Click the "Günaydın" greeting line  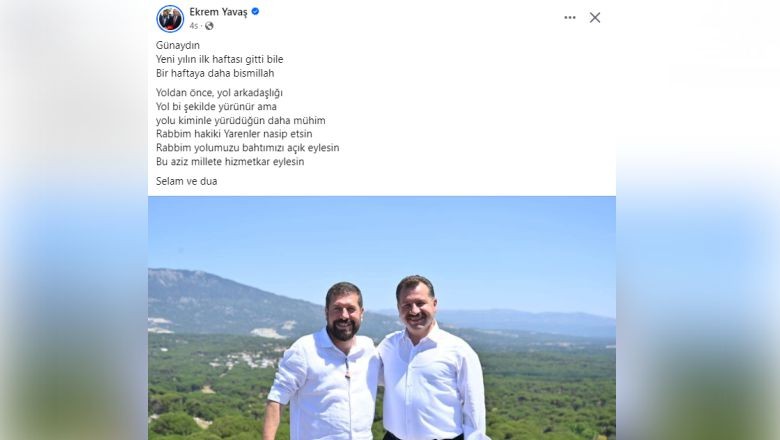point(178,45)
